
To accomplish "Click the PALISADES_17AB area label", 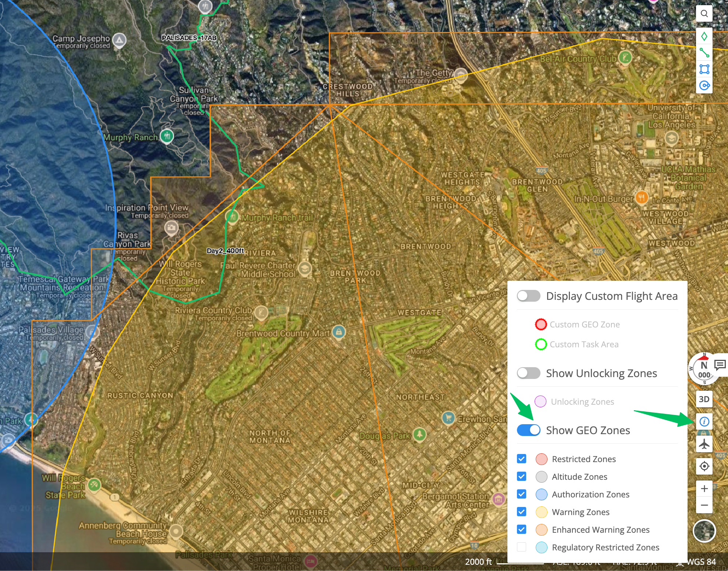I will pos(189,38).
